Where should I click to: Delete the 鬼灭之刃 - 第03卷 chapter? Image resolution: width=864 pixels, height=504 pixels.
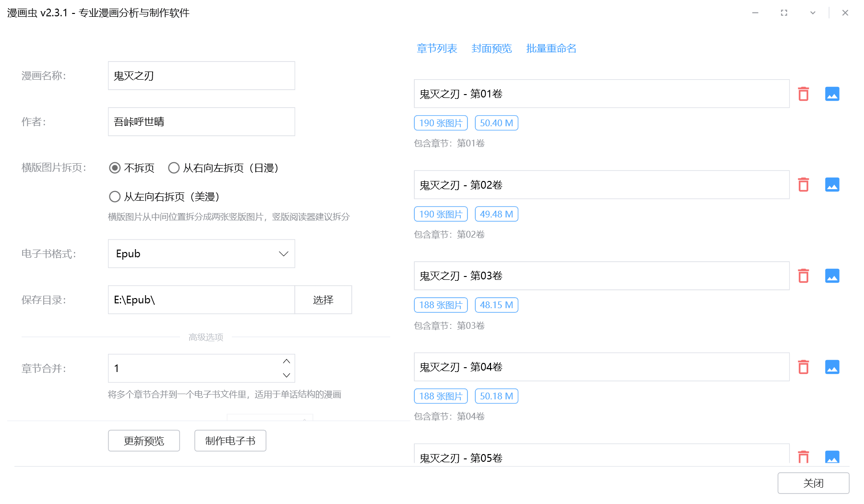click(803, 276)
